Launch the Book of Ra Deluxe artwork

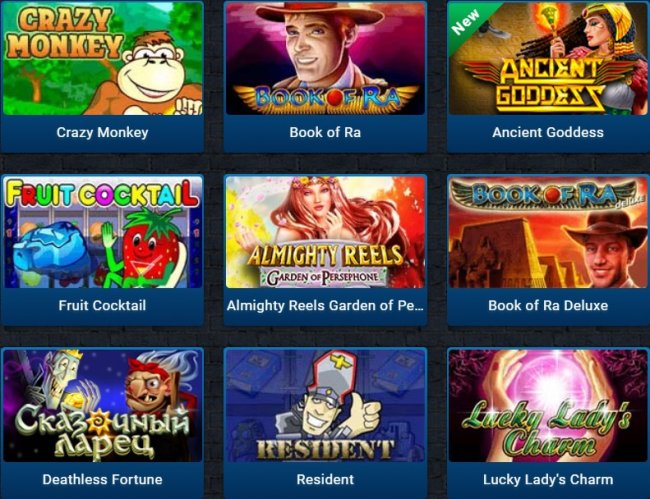tap(548, 232)
